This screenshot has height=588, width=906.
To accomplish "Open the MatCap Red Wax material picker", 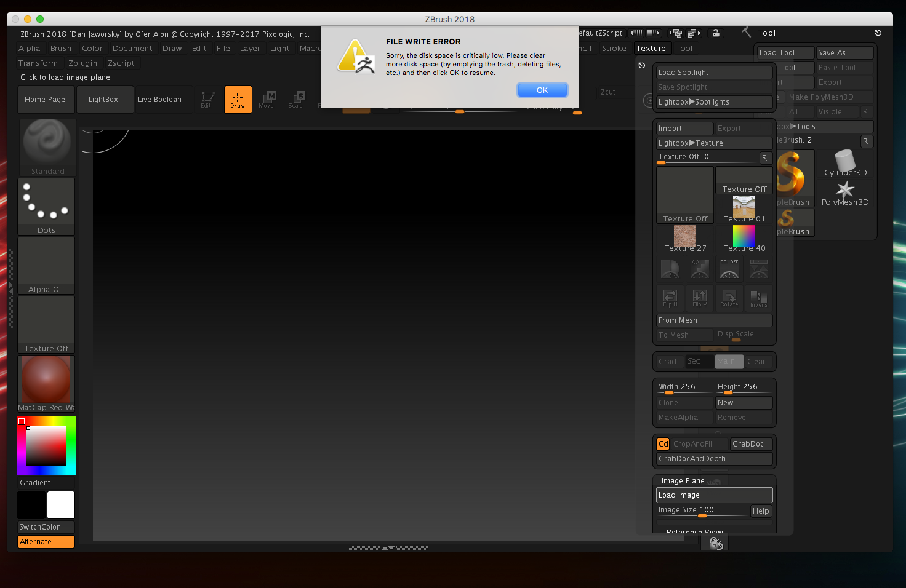I will tap(47, 384).
